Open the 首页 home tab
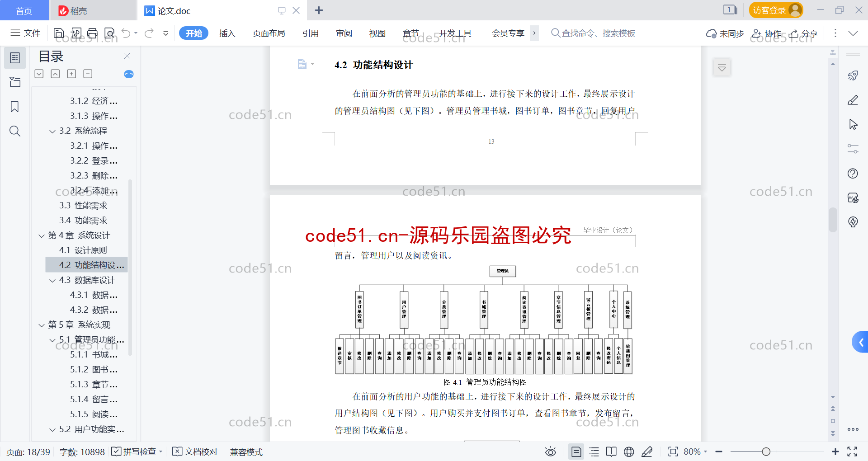 tap(24, 10)
